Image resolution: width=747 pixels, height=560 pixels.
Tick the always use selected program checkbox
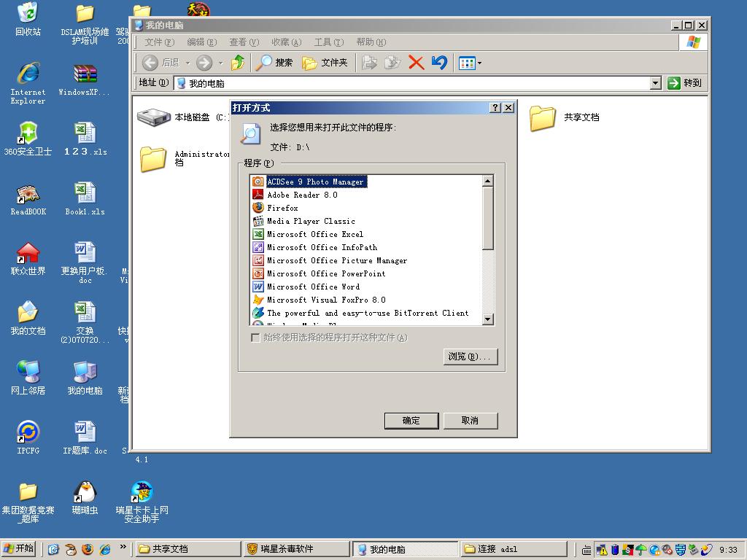[x=255, y=338]
